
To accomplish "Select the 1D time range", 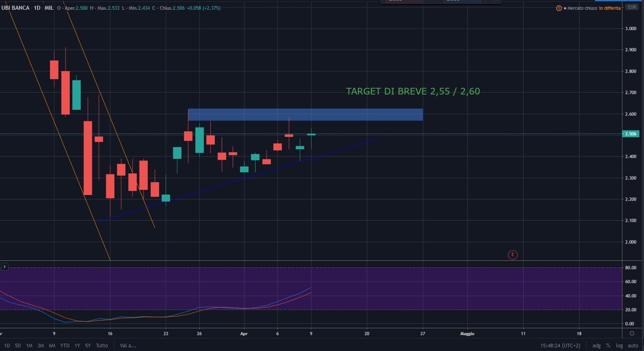I will [7, 346].
